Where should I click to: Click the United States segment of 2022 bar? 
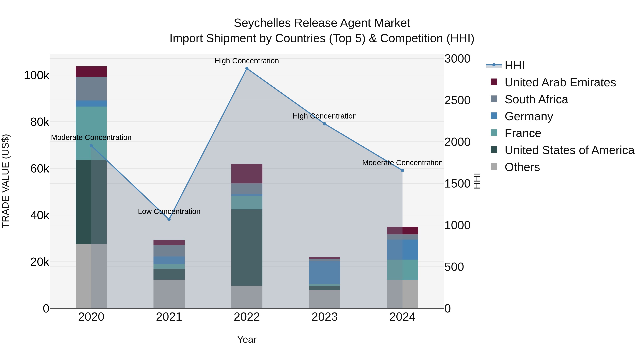tap(247, 248)
